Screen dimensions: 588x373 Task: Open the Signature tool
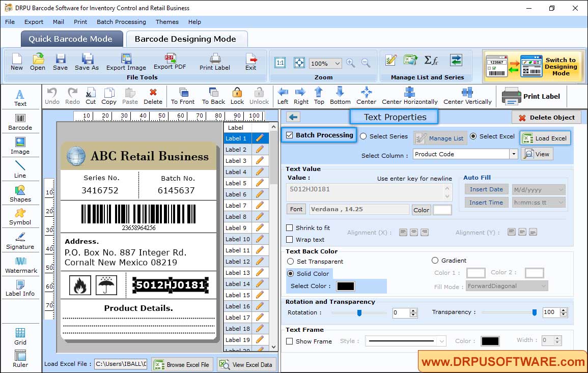pos(20,241)
